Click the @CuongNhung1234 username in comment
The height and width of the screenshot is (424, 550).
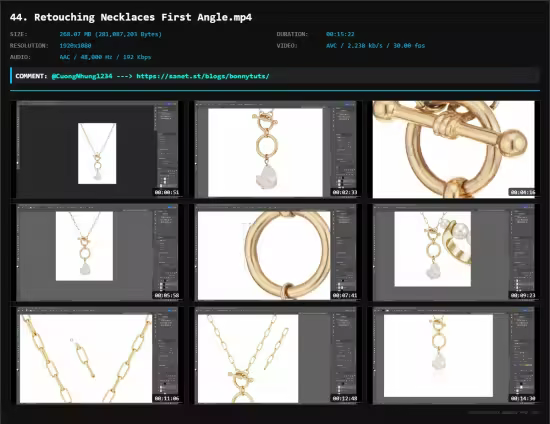(x=82, y=76)
